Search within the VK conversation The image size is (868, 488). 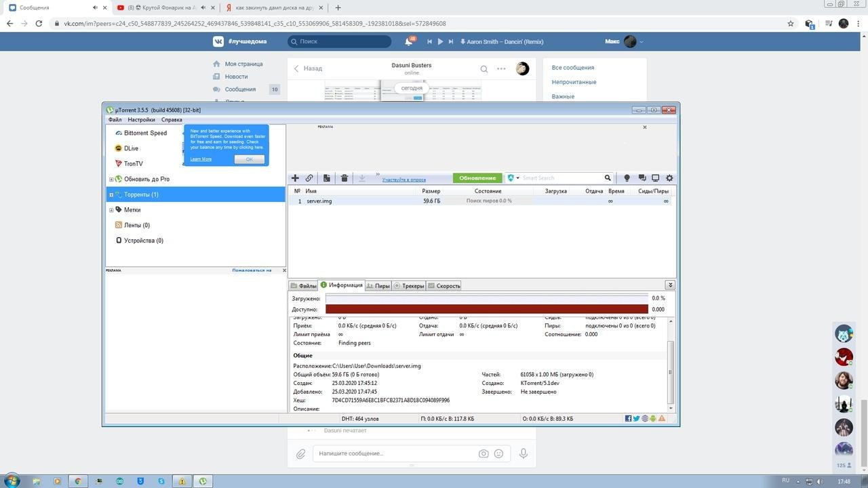tap(484, 68)
